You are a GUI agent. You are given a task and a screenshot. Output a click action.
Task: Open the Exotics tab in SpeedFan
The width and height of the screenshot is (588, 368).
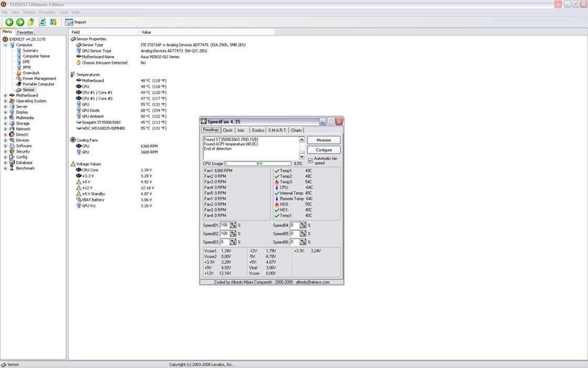[x=258, y=130]
